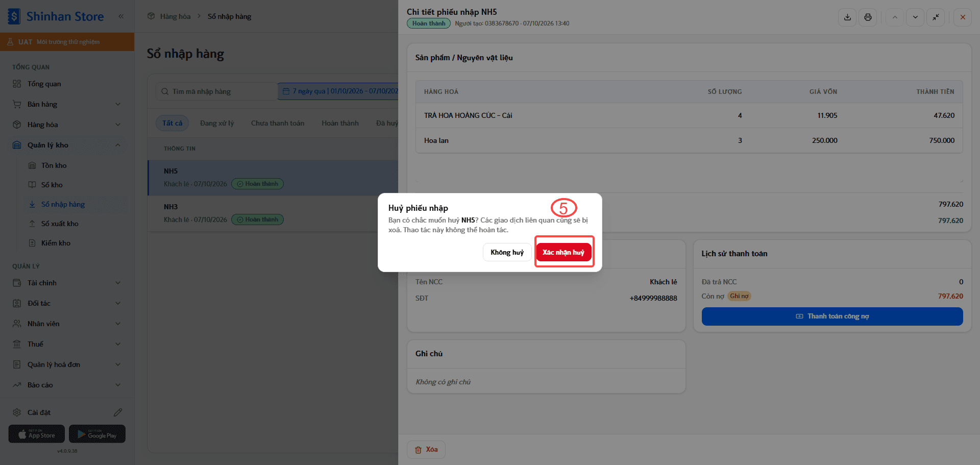Collapse the Quản lý kho section

(67, 145)
